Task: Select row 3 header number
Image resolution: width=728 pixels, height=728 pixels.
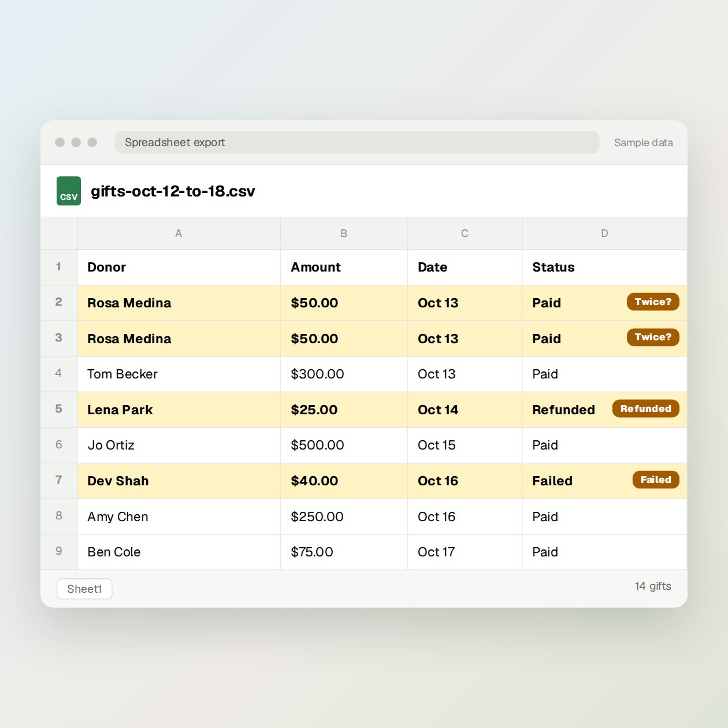Action: [x=58, y=338]
